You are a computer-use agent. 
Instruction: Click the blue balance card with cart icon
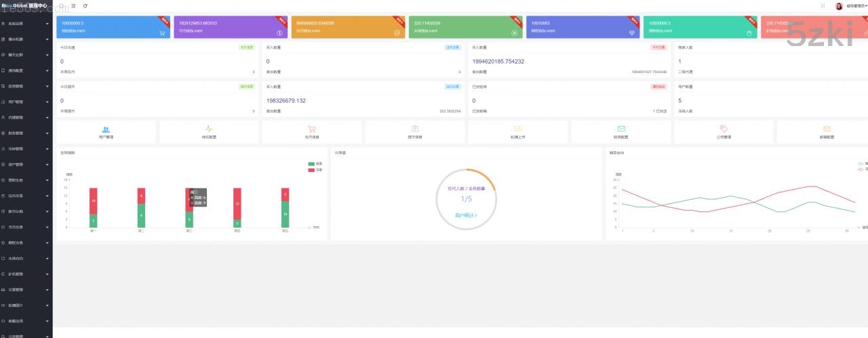[x=113, y=27]
